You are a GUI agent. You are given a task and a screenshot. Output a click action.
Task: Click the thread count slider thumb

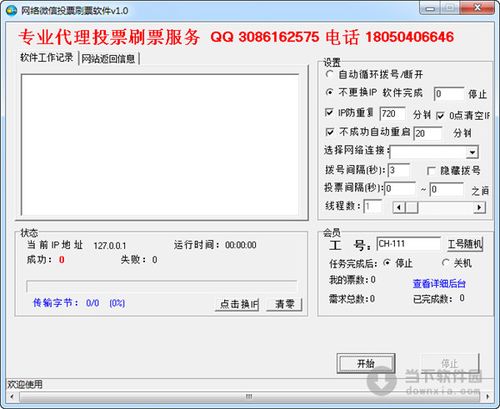[x=412, y=207]
